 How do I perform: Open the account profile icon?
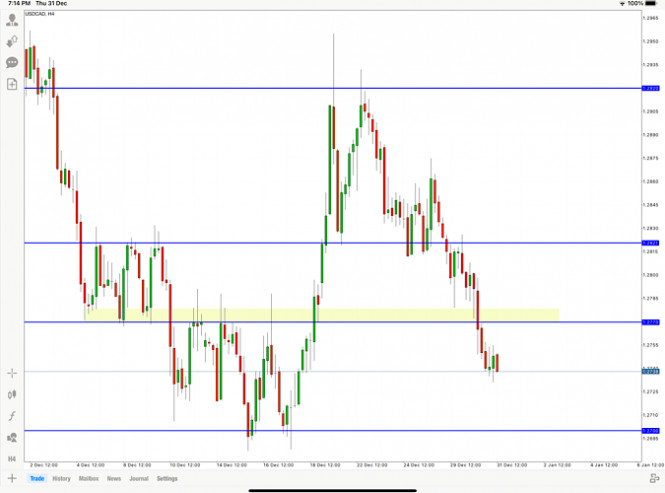point(12,20)
